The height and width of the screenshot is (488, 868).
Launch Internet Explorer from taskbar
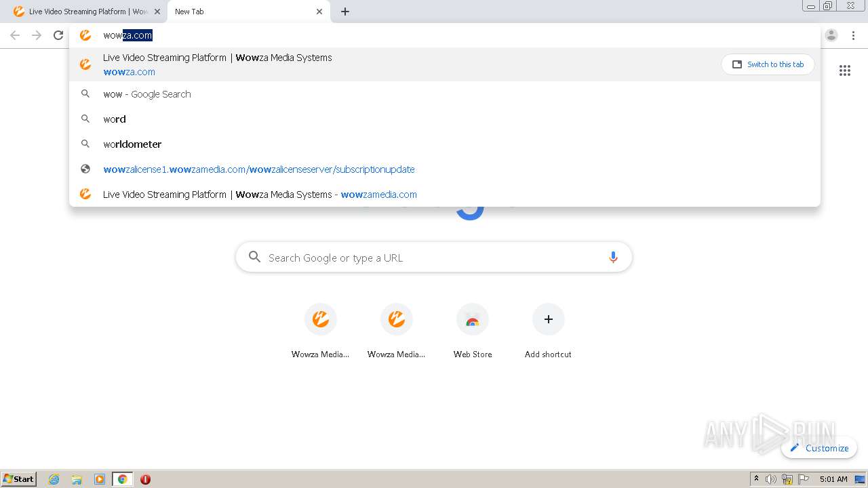tap(54, 479)
